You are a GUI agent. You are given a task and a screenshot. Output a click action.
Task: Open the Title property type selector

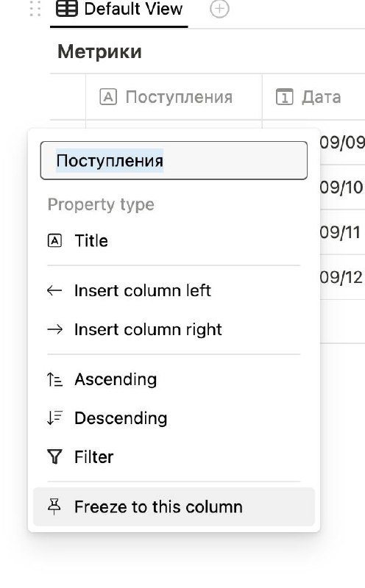pos(174,241)
